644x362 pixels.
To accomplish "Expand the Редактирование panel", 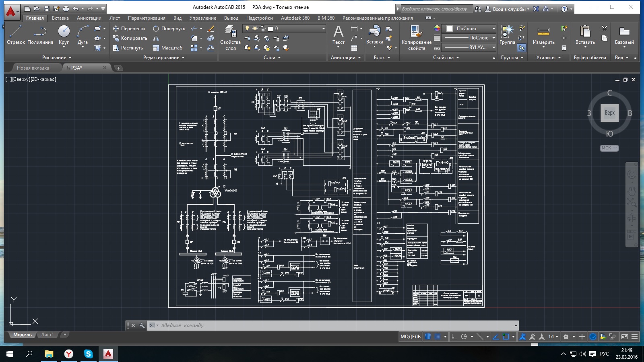I will [164, 58].
